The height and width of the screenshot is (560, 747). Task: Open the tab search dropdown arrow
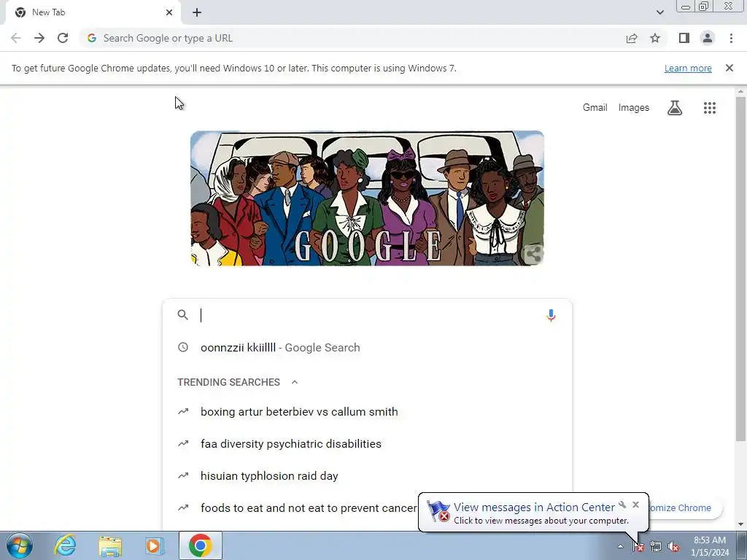(x=659, y=12)
